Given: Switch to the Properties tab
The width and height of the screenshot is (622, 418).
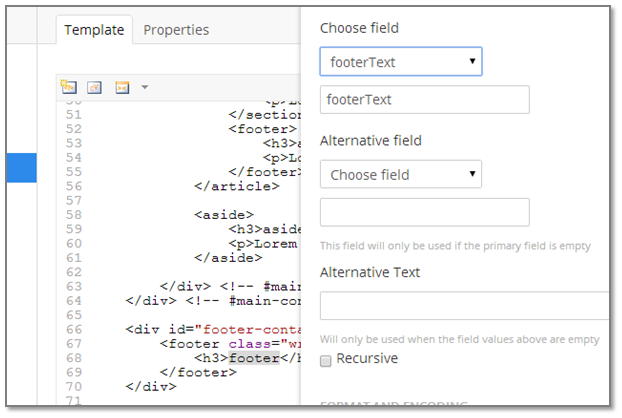Looking at the screenshot, I should (x=176, y=30).
